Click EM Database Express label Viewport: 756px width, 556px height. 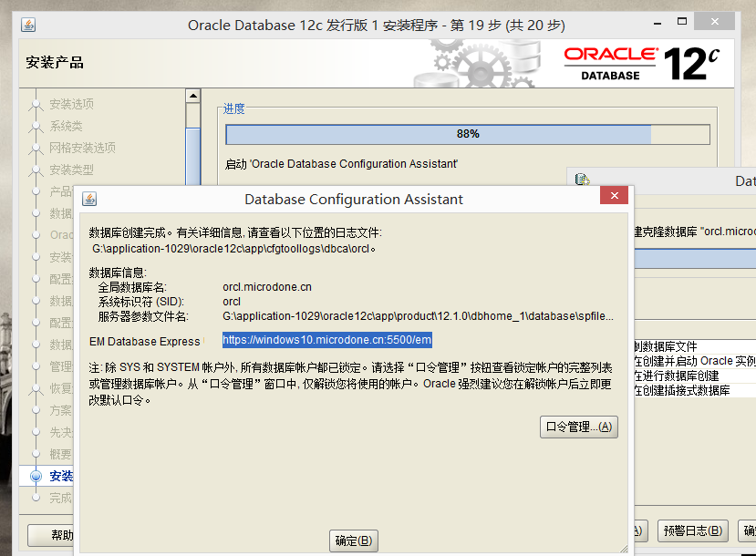click(145, 342)
